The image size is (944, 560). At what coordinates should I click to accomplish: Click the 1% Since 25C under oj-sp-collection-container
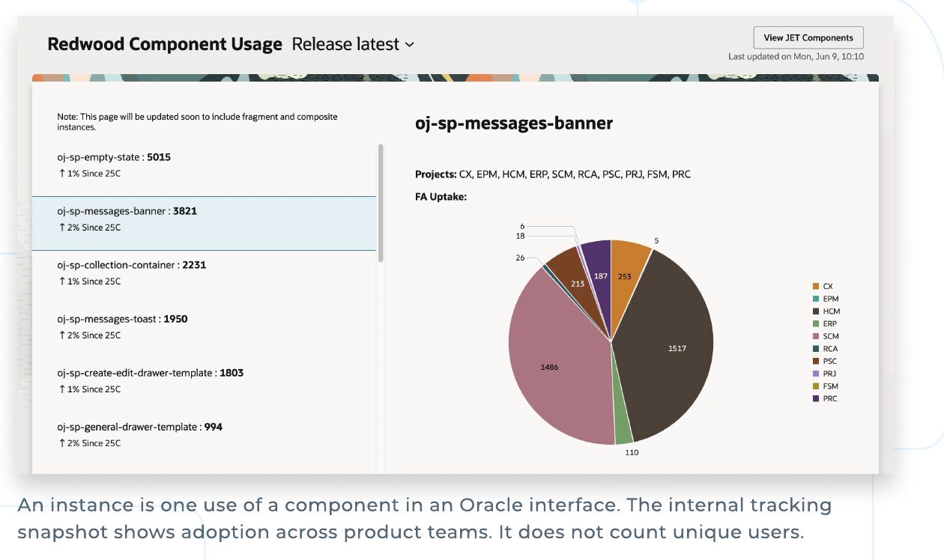tap(90, 281)
